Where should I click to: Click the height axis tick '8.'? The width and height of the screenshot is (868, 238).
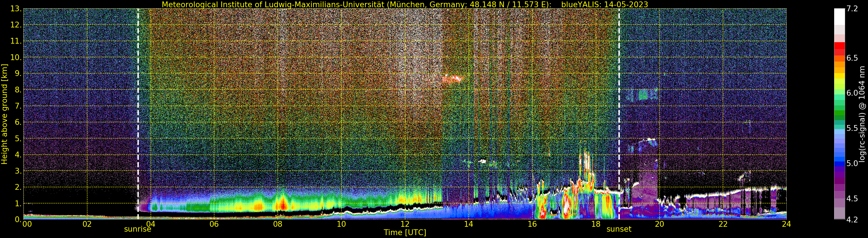(18, 90)
